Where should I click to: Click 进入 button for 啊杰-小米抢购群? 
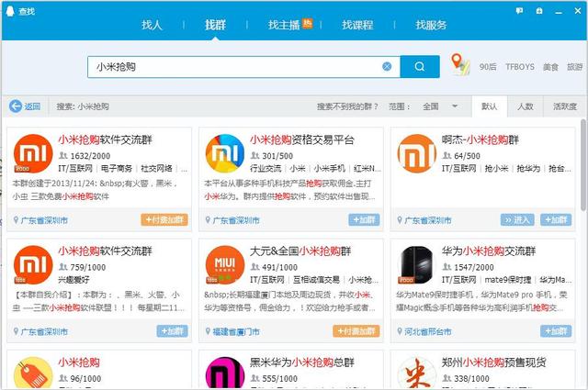[517, 219]
